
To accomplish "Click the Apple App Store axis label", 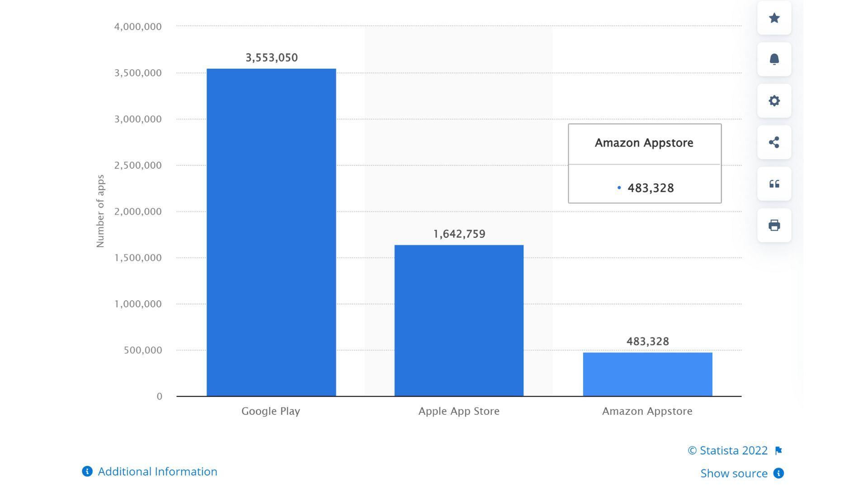I will [x=458, y=411].
